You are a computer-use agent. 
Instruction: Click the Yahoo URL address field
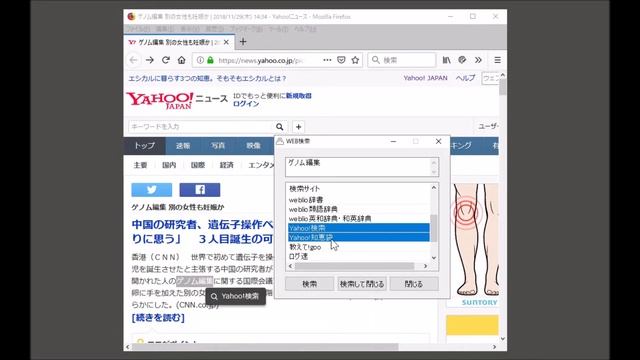pyautogui.click(x=261, y=60)
